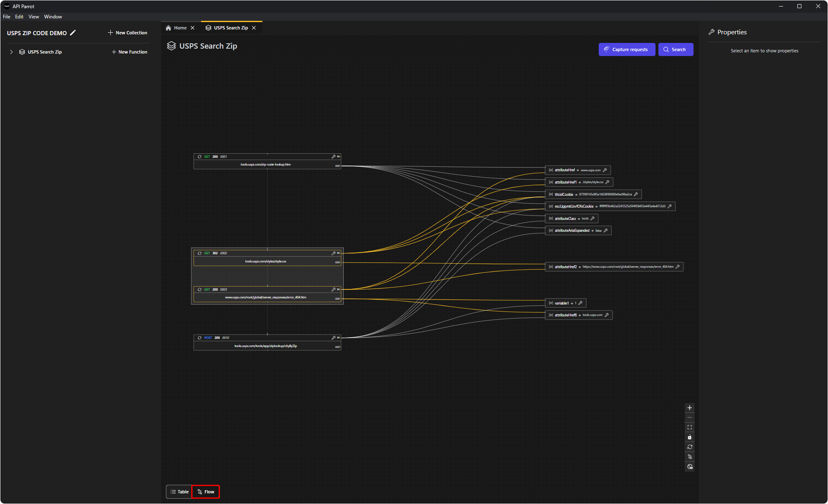Edit nscUppmtUsvfOfxCookie variable via wrench icon
The width and height of the screenshot is (828, 504).
click(669, 206)
